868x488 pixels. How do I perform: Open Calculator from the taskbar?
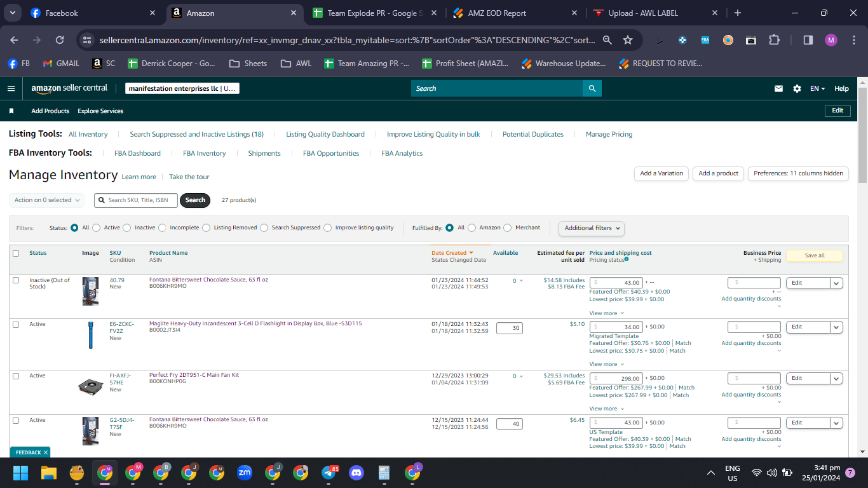(384, 473)
